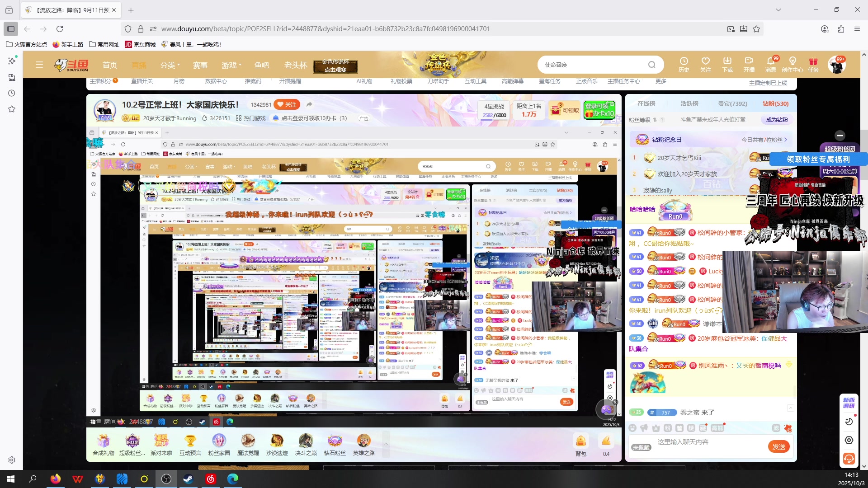Open the 消息 notification bell icon
Screen dimensions: 868x488
(770, 61)
